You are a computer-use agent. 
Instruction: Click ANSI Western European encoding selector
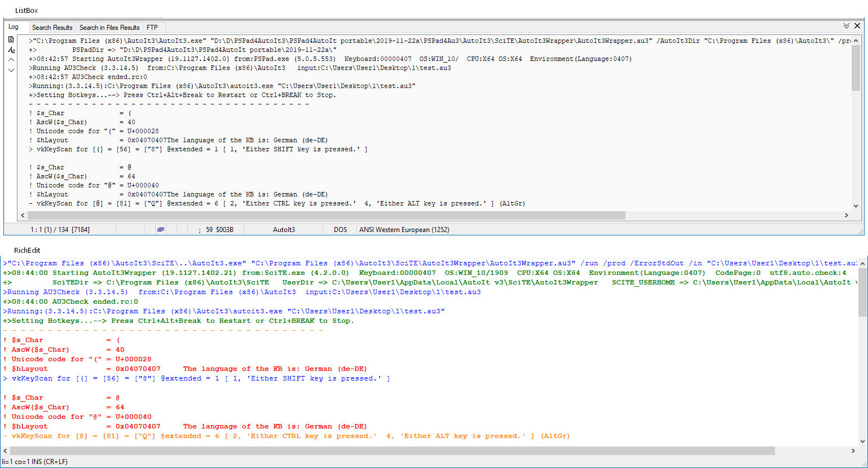404,230
